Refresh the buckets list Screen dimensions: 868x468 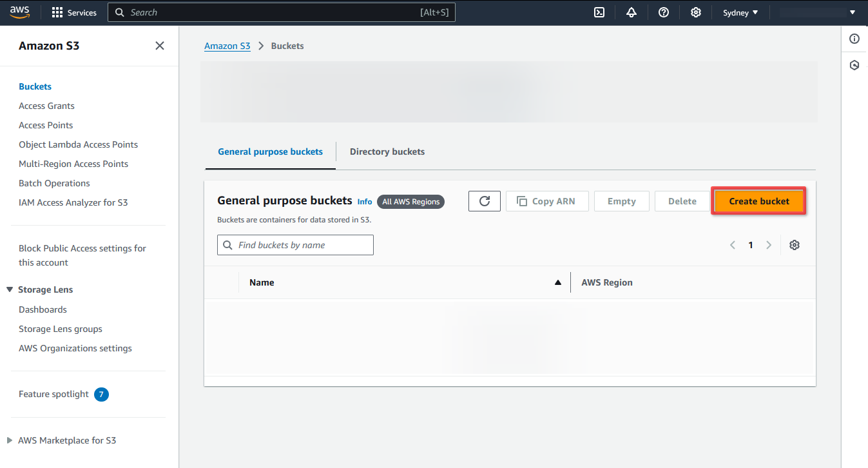click(x=485, y=201)
